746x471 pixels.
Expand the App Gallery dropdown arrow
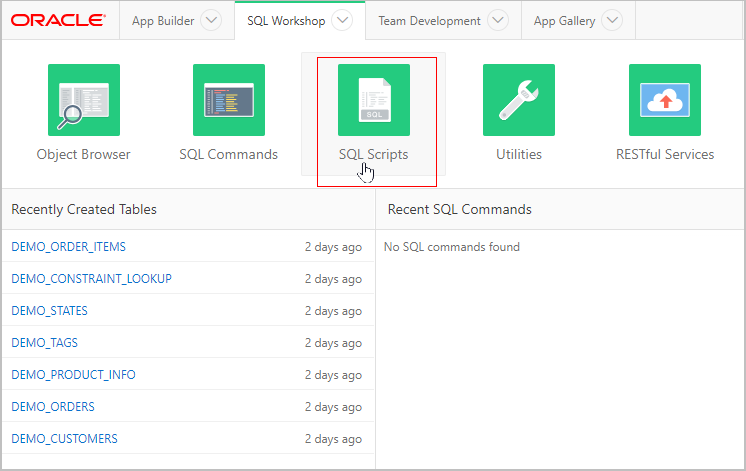[x=612, y=21]
